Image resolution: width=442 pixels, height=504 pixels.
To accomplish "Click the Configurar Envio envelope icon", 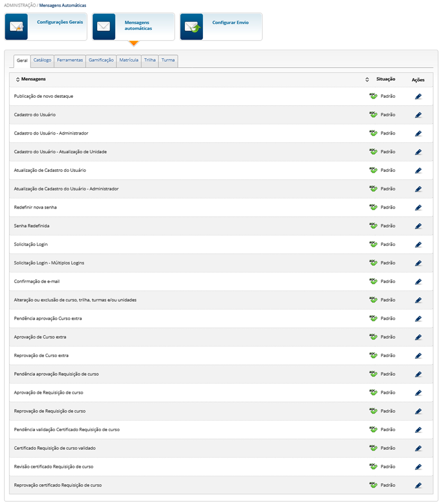I will 192,27.
